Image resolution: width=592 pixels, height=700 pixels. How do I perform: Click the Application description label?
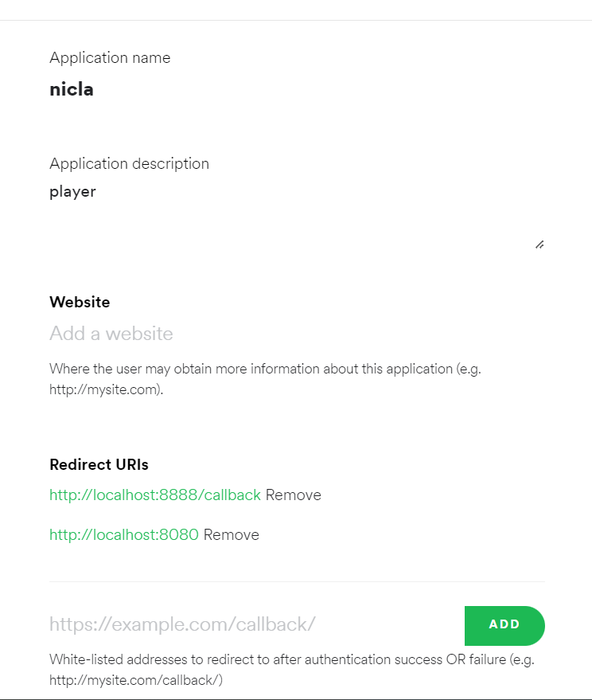pos(129,163)
